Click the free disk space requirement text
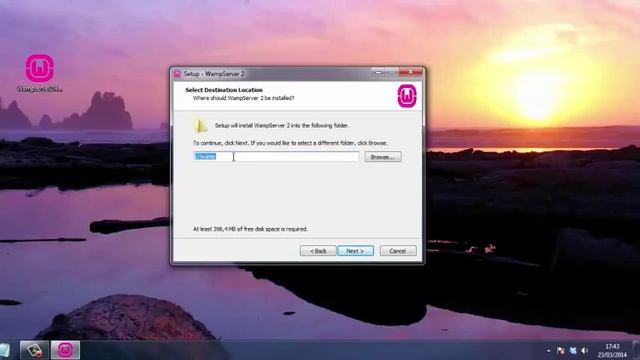Image resolution: width=640 pixels, height=360 pixels. [250, 229]
